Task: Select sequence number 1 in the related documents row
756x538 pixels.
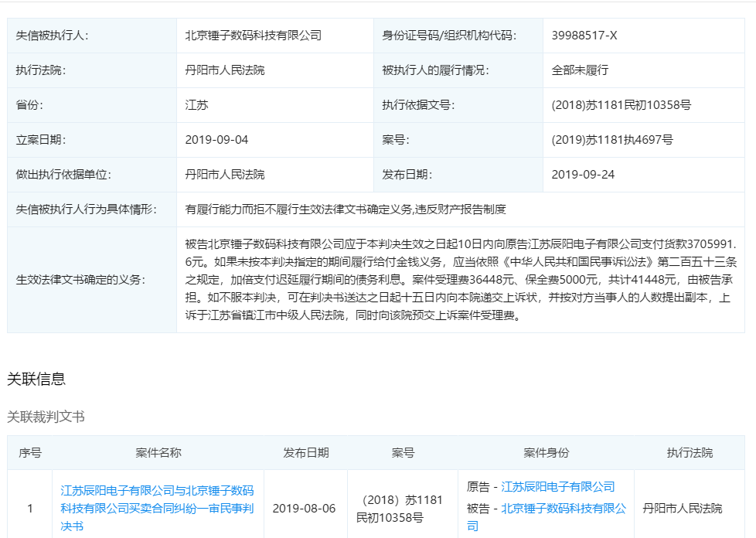Action: (30, 508)
